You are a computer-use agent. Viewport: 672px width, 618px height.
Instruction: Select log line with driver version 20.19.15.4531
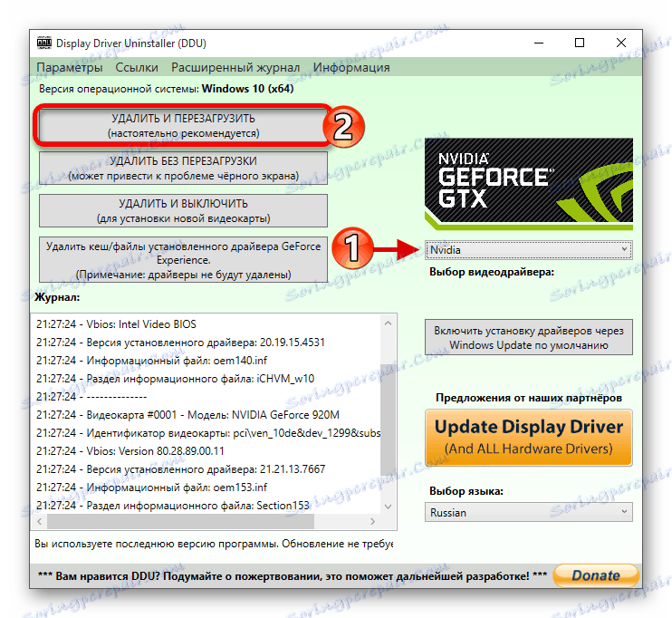[x=180, y=343]
